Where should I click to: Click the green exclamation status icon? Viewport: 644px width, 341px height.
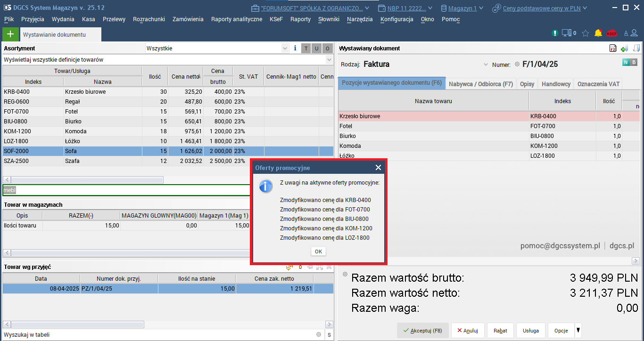point(555,33)
